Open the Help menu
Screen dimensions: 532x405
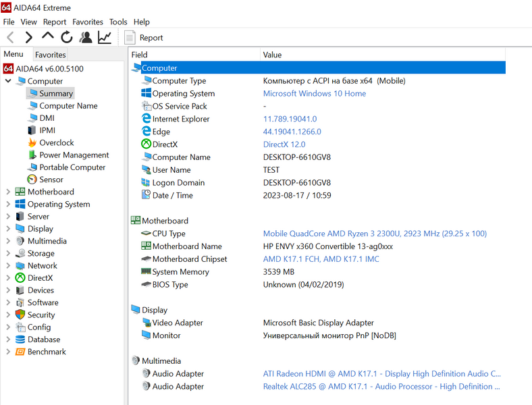pyautogui.click(x=142, y=22)
